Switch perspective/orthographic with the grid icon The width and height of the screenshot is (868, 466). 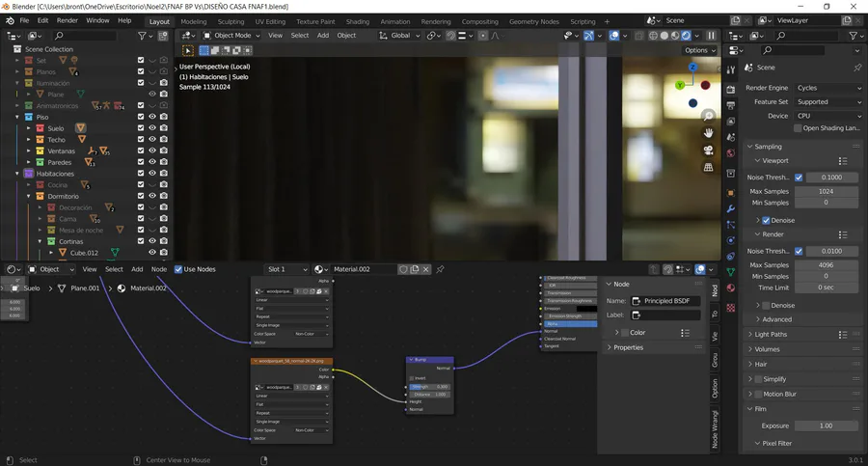pyautogui.click(x=708, y=167)
